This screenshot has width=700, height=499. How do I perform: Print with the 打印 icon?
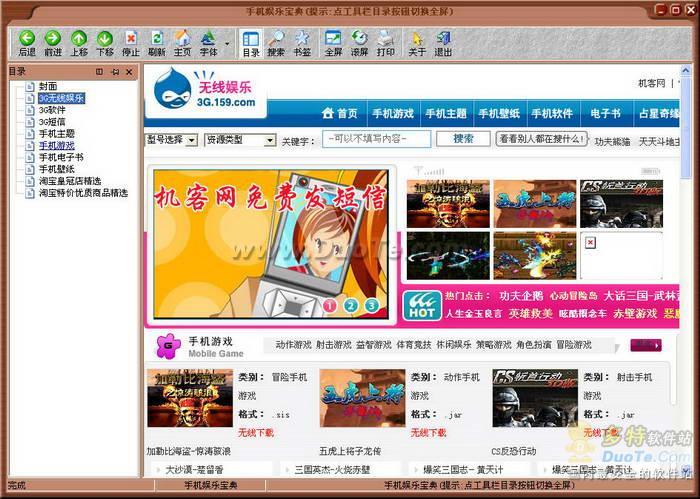385,38
